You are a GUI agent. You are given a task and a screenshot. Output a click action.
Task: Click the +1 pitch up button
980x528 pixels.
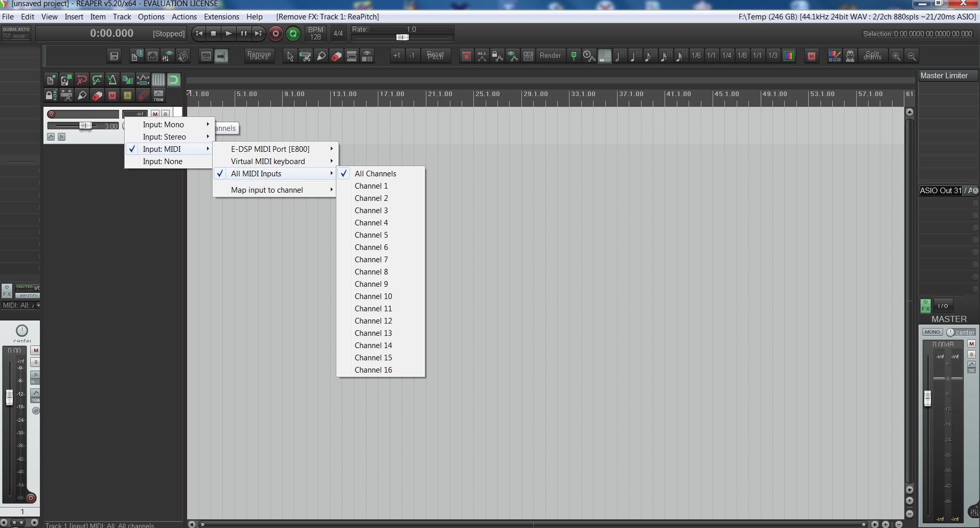click(397, 56)
